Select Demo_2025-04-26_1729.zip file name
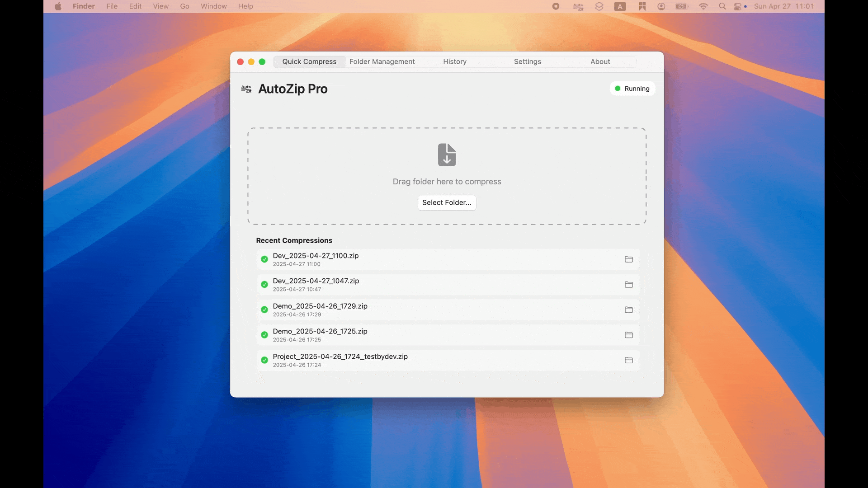 tap(320, 306)
